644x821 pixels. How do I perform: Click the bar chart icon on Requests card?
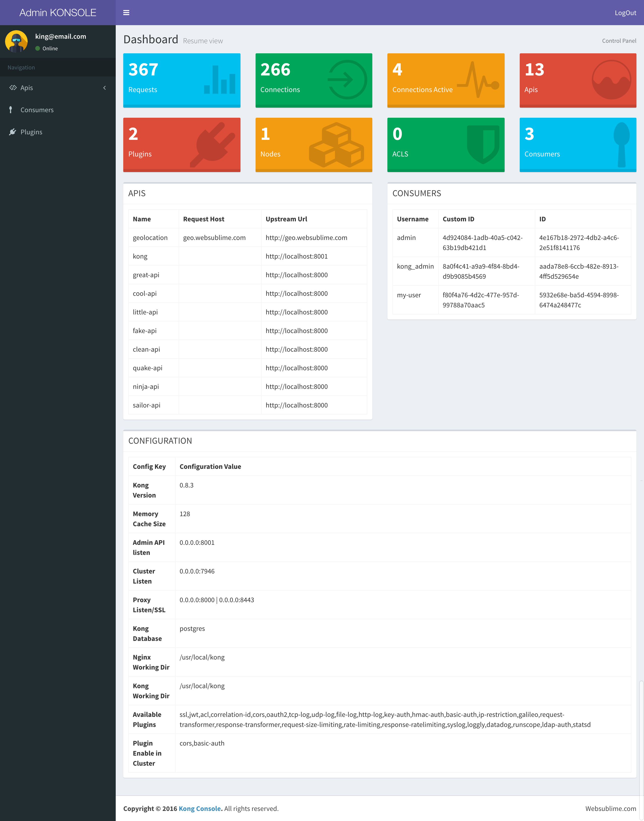click(219, 79)
